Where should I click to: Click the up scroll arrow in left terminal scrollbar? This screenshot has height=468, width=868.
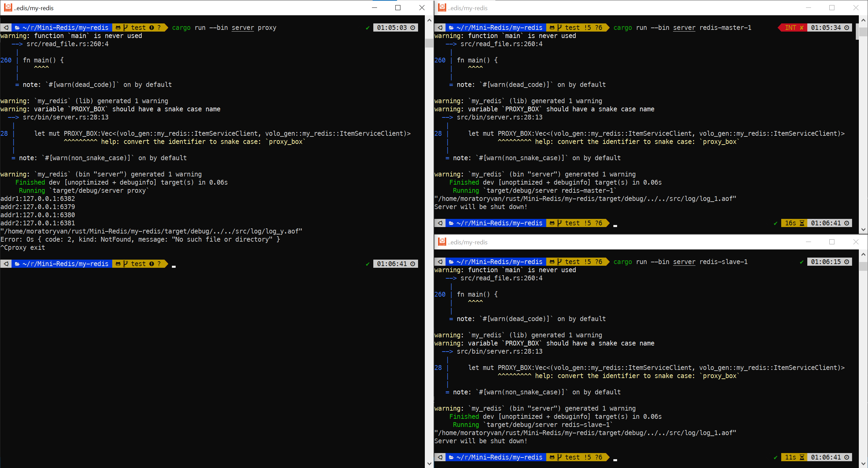pyautogui.click(x=429, y=20)
